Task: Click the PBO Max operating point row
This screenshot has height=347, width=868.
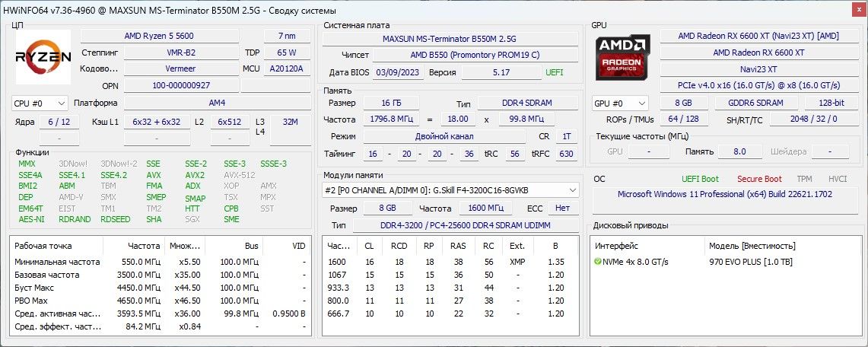Action: pyautogui.click(x=161, y=301)
